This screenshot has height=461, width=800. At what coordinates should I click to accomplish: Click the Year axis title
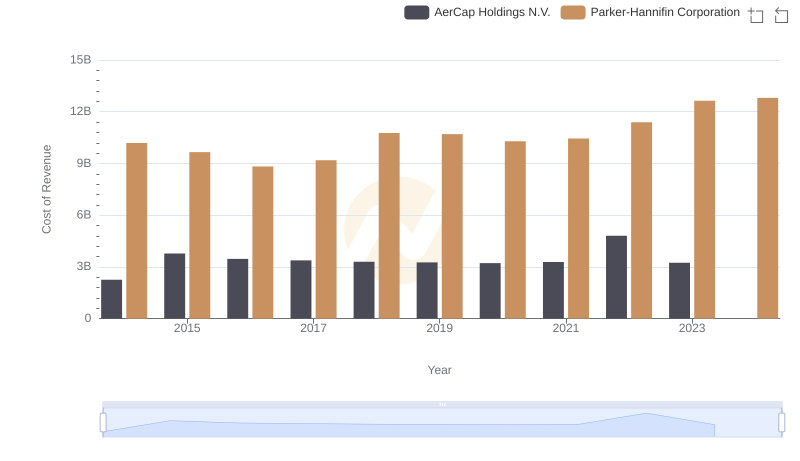tap(439, 370)
